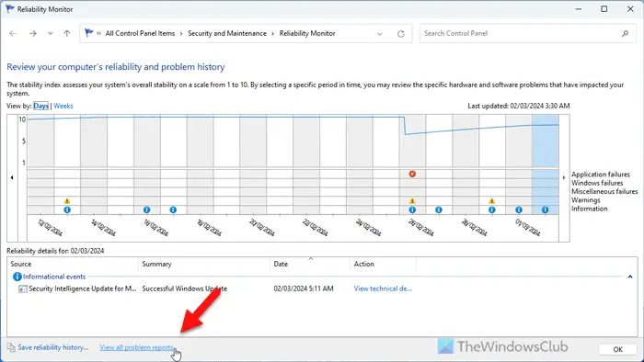Screen dimensions: 644x362
Task: Click the Informational events group label
Action: pos(54,277)
